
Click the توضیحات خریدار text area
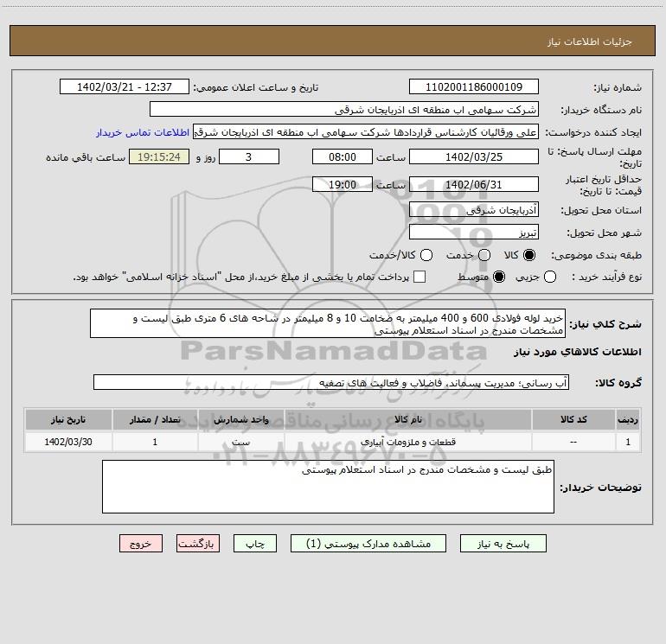(328, 487)
